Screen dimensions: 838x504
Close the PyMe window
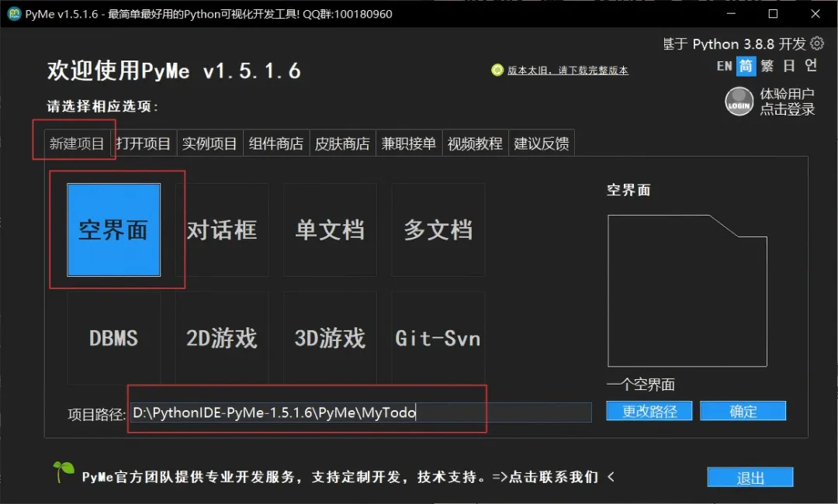coord(815,14)
